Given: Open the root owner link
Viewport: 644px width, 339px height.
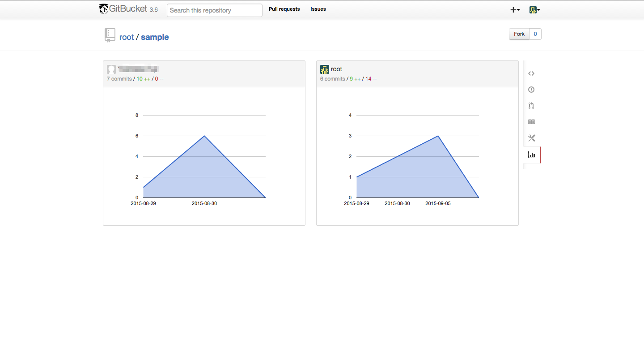Looking at the screenshot, I should (x=127, y=37).
